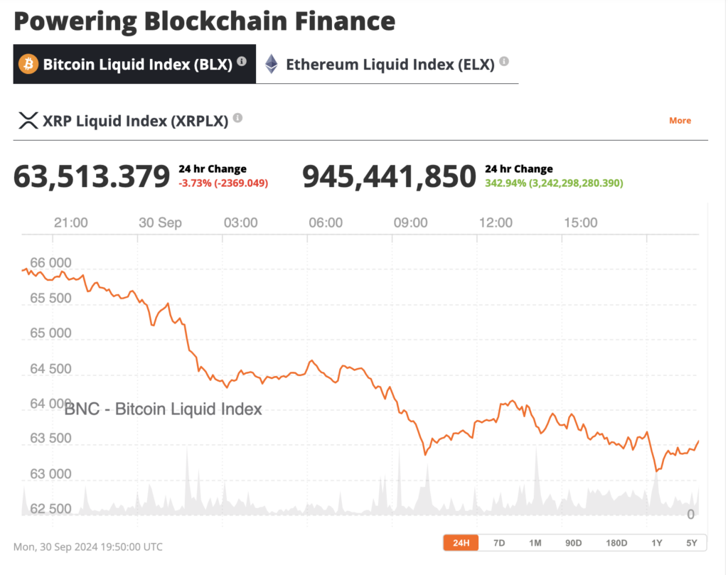The image size is (728, 575).
Task: Click the red -3.73% 24hr change text
Action: pyautogui.click(x=223, y=183)
